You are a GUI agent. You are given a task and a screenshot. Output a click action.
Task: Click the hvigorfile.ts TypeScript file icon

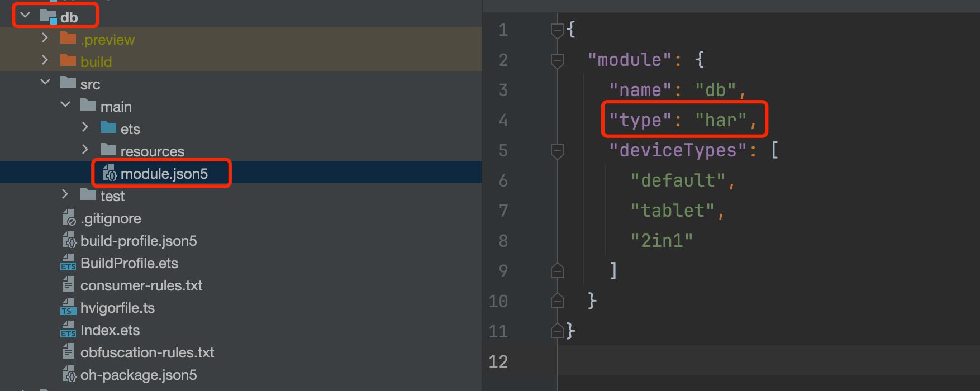pyautogui.click(x=68, y=308)
